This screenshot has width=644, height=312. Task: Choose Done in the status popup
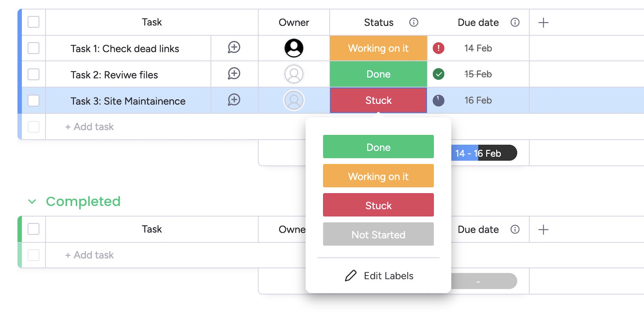[x=378, y=147]
